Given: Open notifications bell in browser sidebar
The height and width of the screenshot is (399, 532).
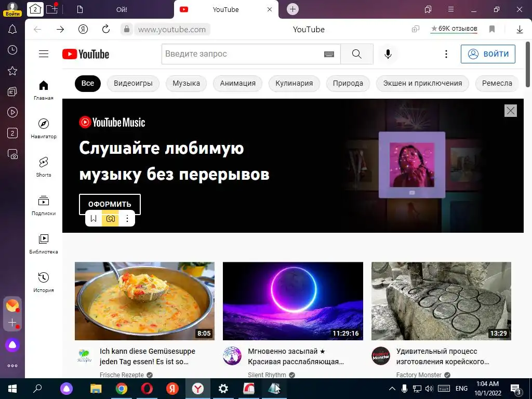Looking at the screenshot, I should [12, 30].
